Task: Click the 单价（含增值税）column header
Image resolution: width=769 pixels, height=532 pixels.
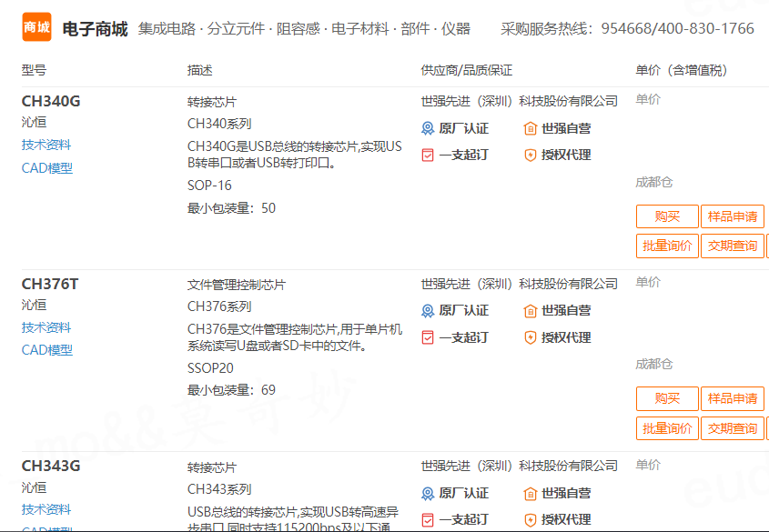Action: pyautogui.click(x=682, y=70)
